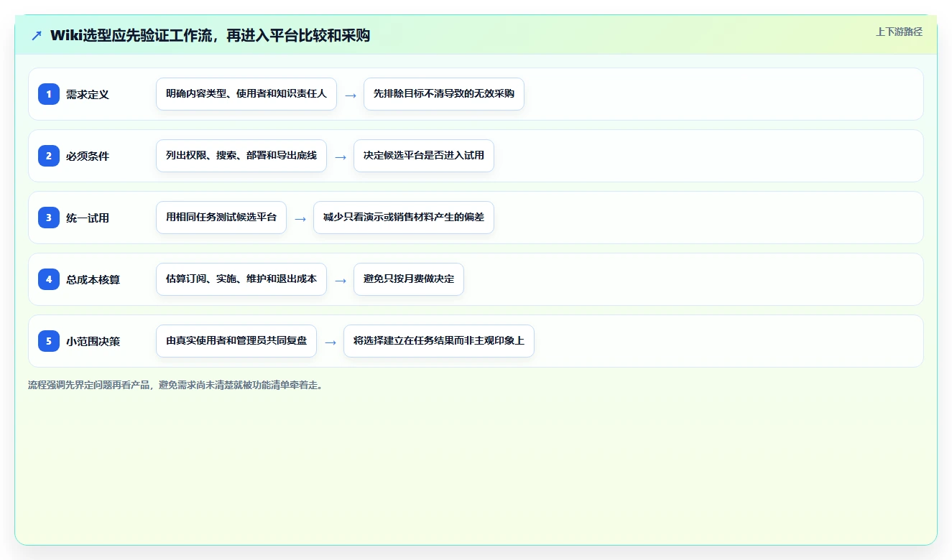This screenshot has height=560, width=952.
Task: Select the '总成本核算' step label
Action: click(x=93, y=279)
